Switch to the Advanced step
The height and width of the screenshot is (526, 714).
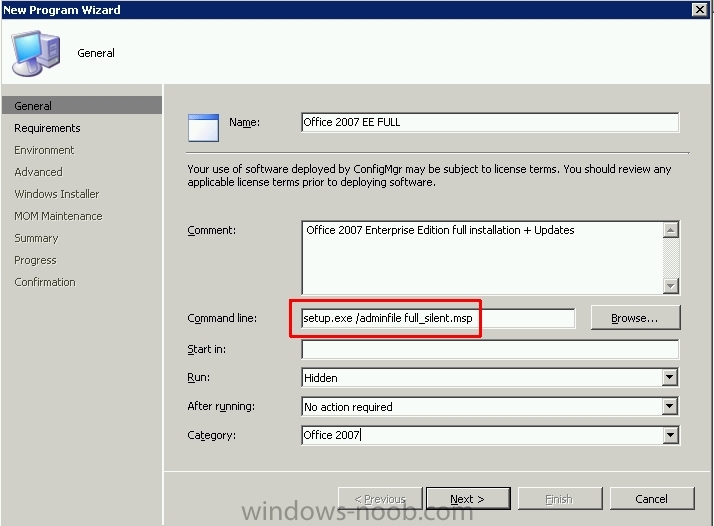coord(38,172)
